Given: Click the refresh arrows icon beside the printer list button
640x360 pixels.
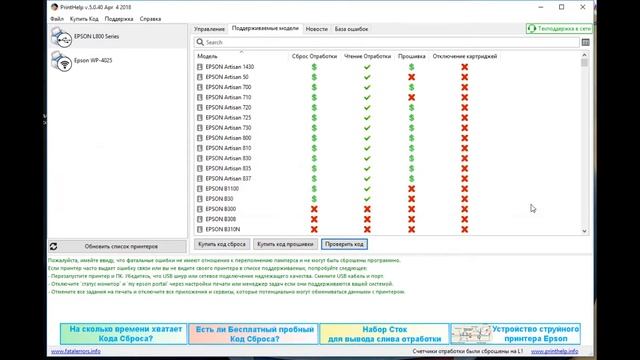Looking at the screenshot, I should [53, 246].
